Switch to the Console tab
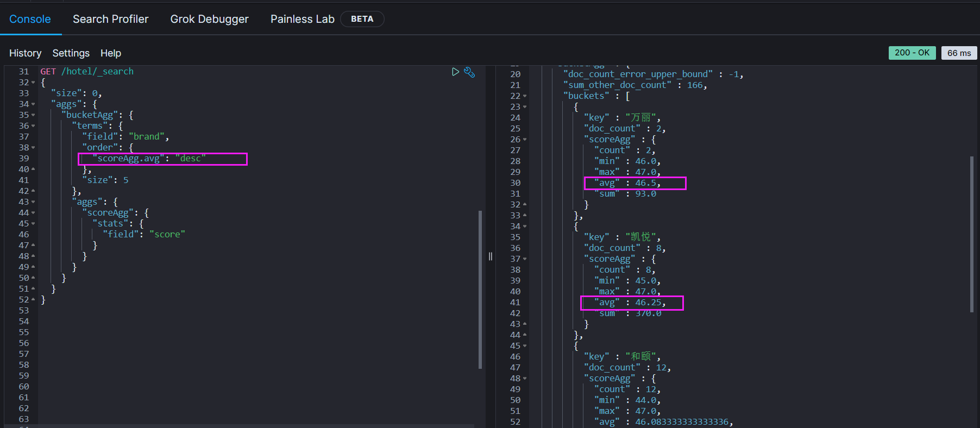Screen dimensions: 980x428 pos(30,19)
